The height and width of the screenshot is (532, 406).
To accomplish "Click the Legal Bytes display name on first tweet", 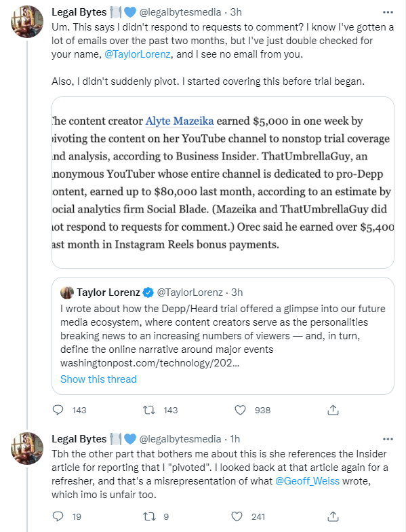I will click(79, 12).
